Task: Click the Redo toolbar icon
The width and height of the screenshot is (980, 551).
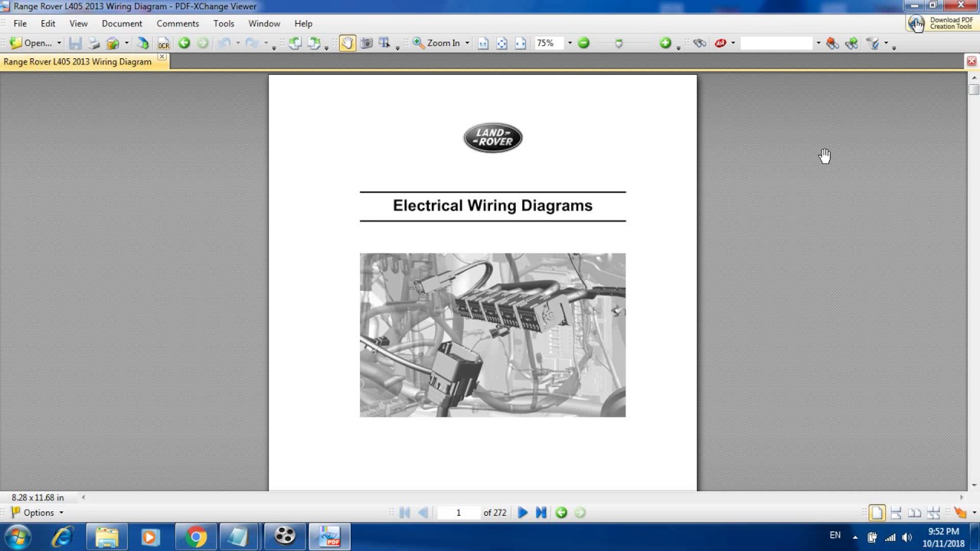Action: click(x=252, y=43)
